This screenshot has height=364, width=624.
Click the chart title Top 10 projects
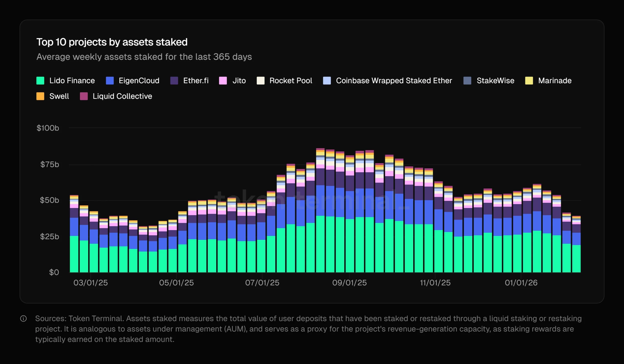coord(112,42)
